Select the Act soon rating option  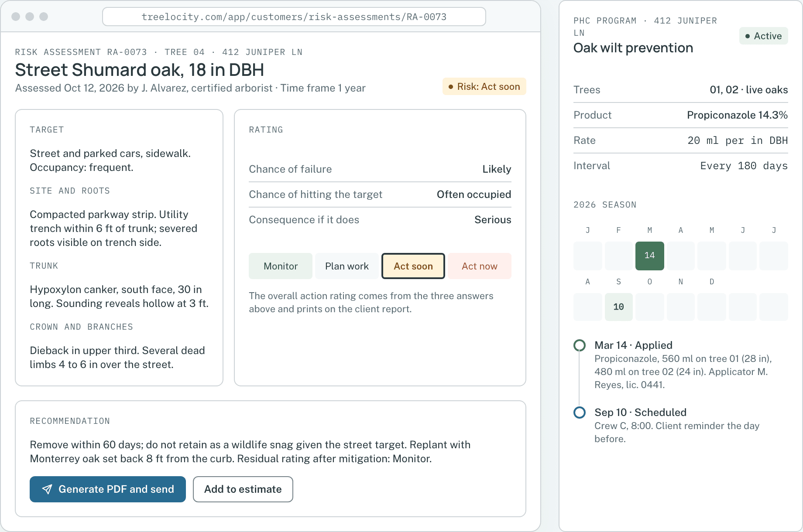click(413, 266)
